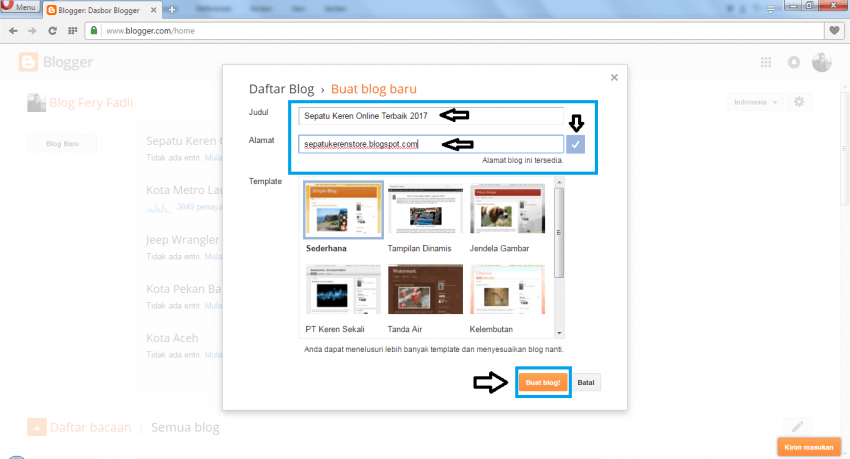Select the Tampilan Dinamis template thumbnail
850x459 pixels.
click(x=425, y=210)
